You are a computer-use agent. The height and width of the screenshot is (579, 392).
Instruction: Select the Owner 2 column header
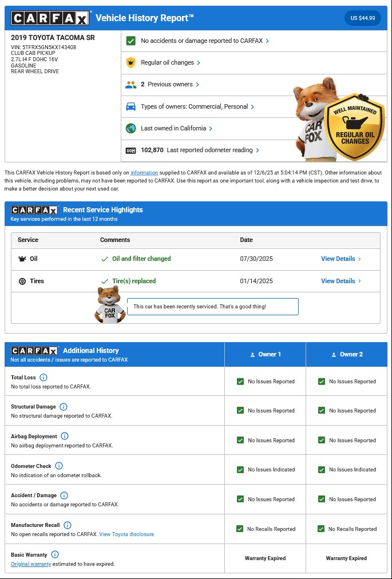(x=347, y=355)
